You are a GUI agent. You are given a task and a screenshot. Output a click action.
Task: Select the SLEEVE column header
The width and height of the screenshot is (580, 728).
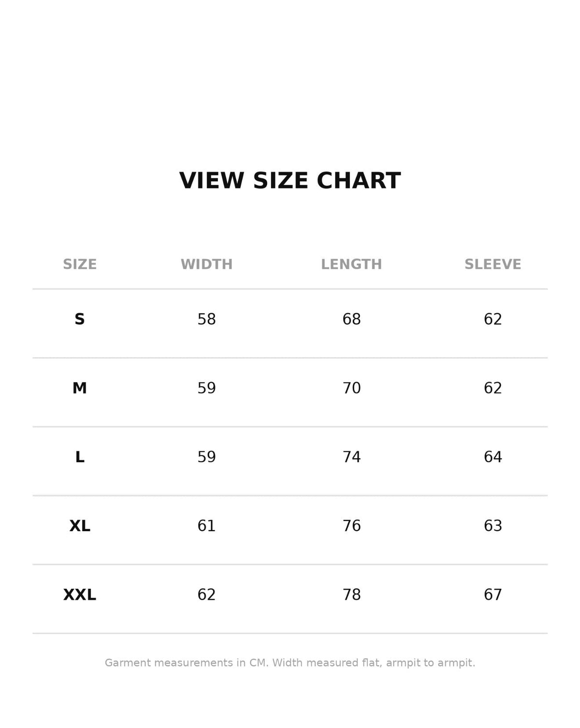tap(493, 264)
